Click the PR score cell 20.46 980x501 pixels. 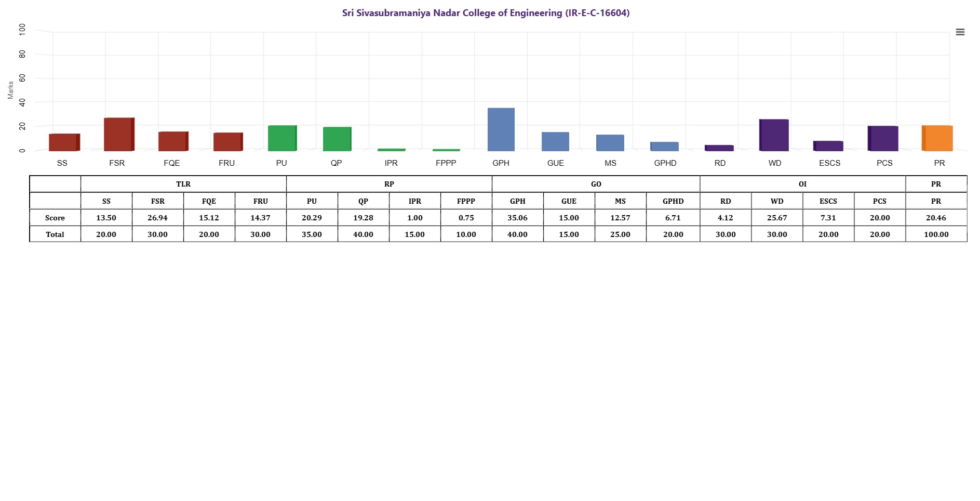coord(936,218)
